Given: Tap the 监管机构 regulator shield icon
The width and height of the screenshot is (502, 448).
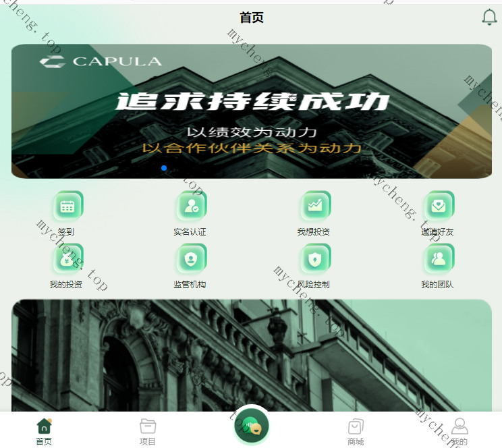Looking at the screenshot, I should 192,258.
